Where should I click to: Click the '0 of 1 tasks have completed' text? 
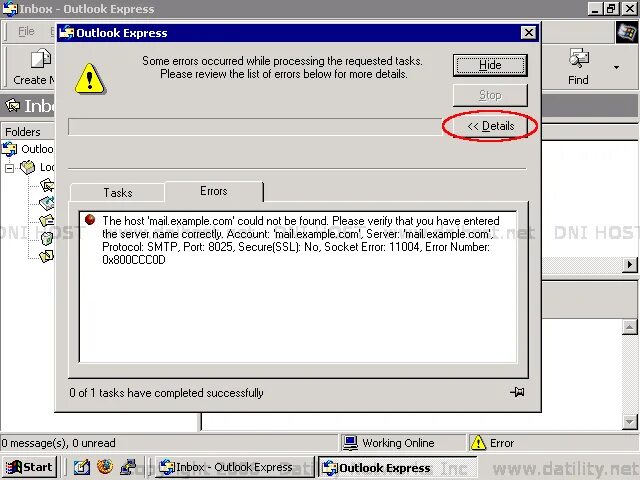point(166,393)
